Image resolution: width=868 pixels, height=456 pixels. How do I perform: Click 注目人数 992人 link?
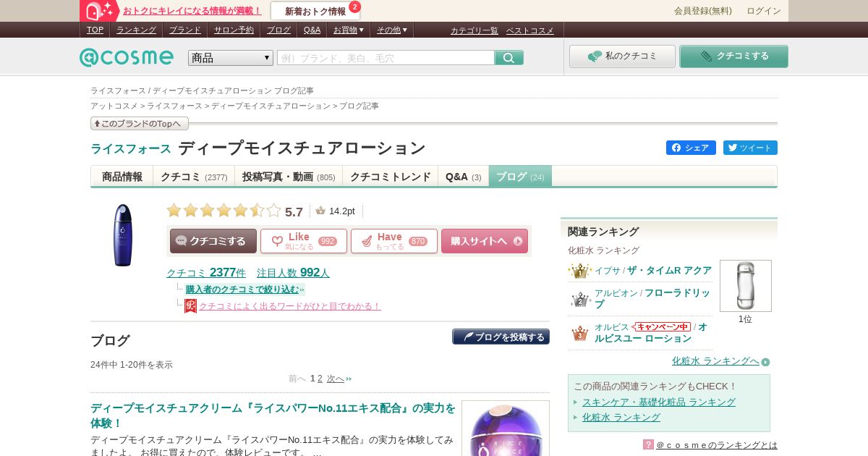(x=293, y=273)
